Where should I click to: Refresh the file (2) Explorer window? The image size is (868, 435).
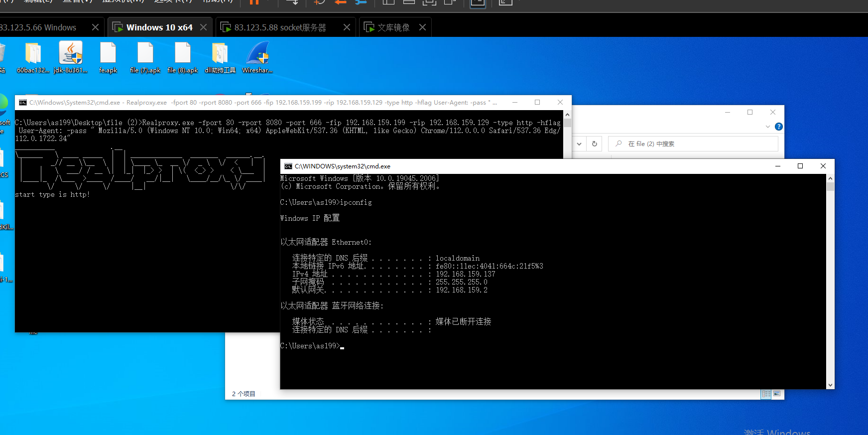coord(594,144)
